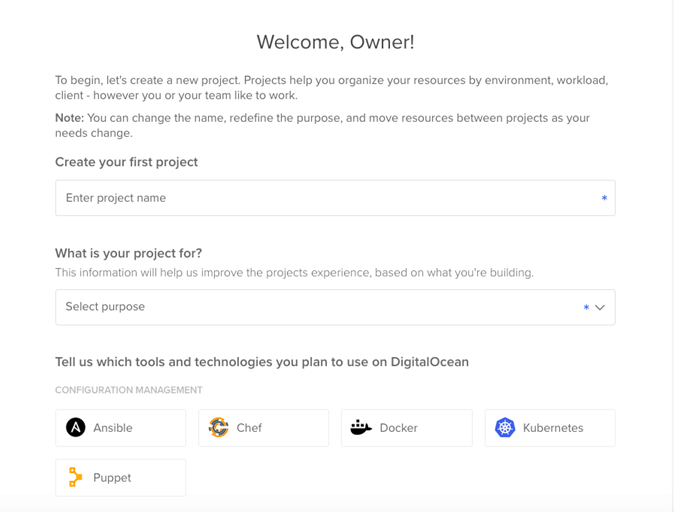Click the 'Create your first project' heading
Viewport: 674px width, 512px height.
pyautogui.click(x=126, y=162)
